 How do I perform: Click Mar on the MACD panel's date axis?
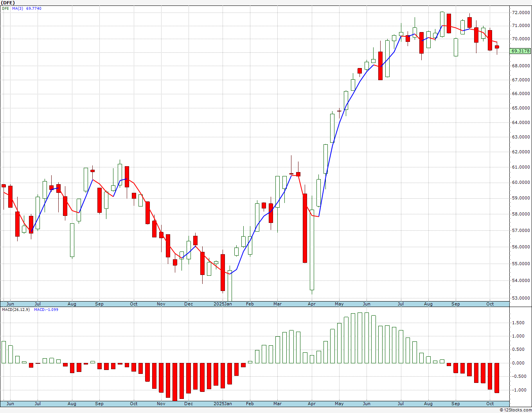point(277,404)
